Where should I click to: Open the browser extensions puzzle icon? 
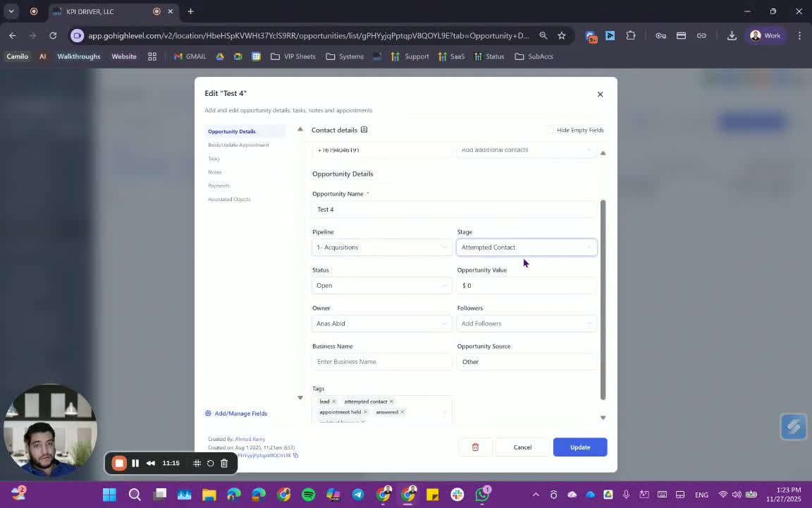tap(630, 36)
